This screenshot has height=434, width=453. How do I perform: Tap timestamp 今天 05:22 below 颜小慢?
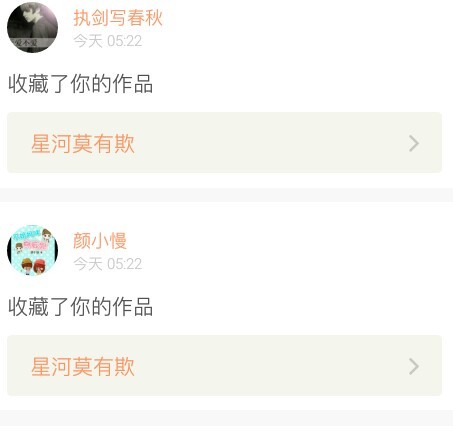click(x=108, y=264)
